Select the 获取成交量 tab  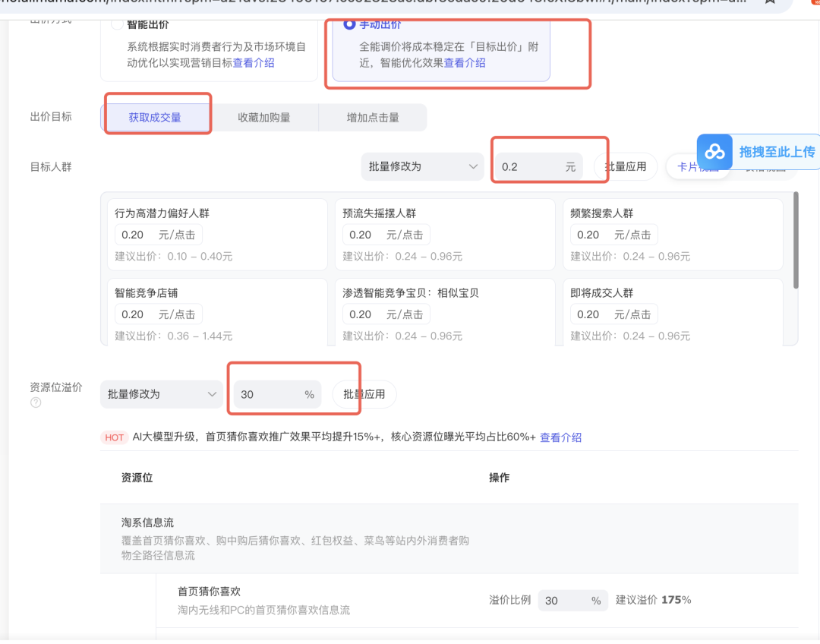(x=157, y=117)
